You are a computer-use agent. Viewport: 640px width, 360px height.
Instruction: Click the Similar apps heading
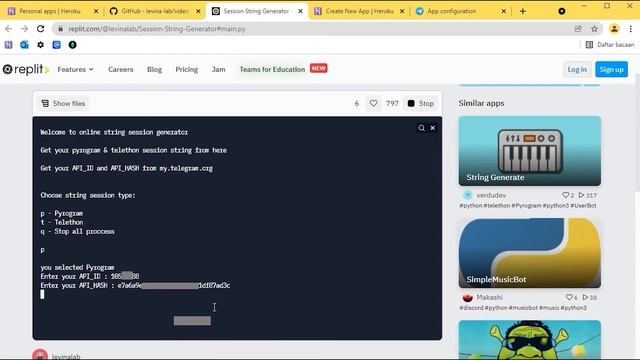click(x=481, y=103)
